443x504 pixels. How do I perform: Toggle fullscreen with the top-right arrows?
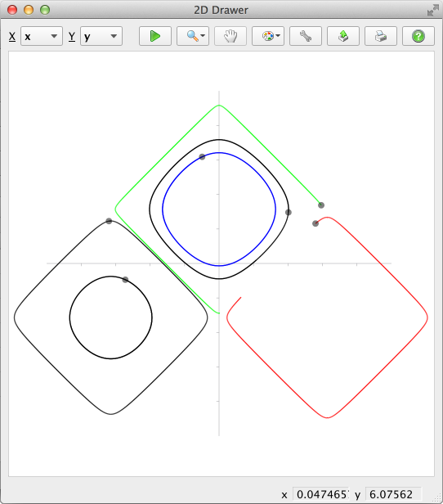pyautogui.click(x=432, y=10)
